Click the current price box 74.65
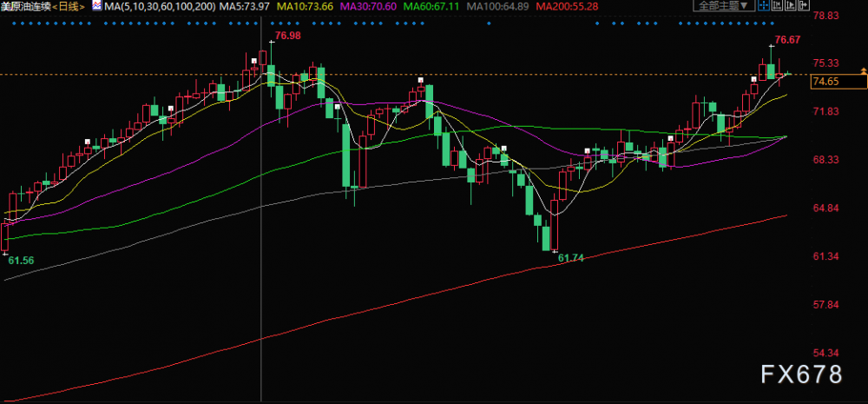868x404 pixels. (x=838, y=82)
